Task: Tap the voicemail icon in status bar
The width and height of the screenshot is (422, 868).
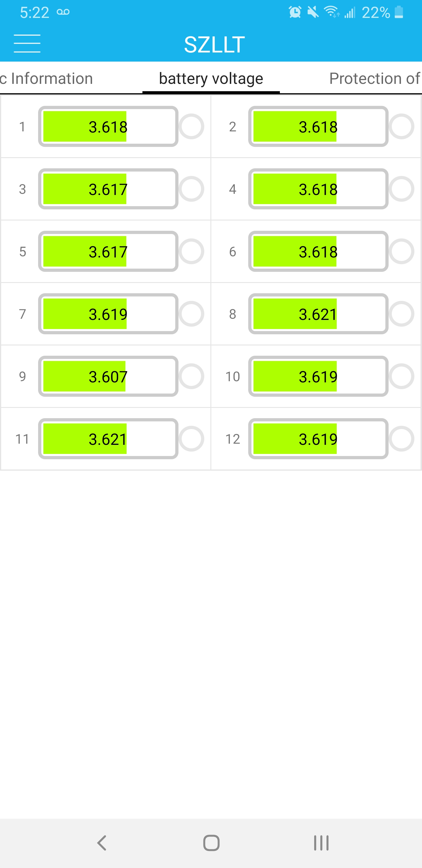Action: [63, 13]
